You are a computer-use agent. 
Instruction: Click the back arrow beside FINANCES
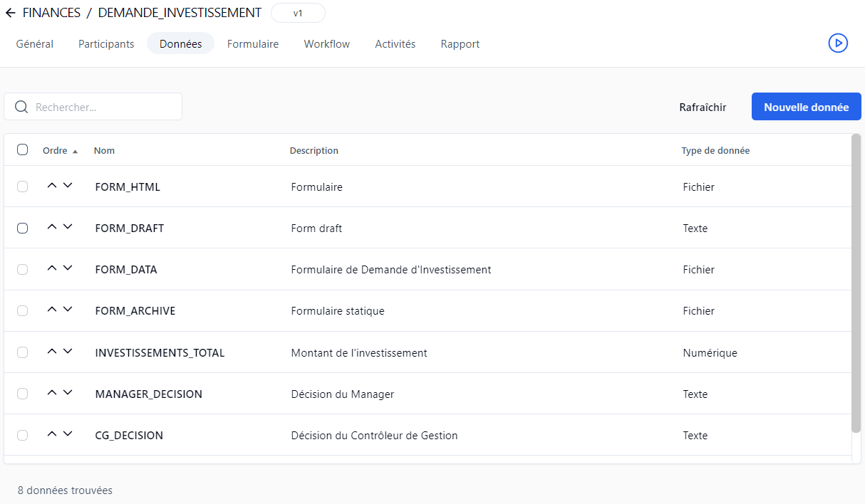tap(10, 13)
